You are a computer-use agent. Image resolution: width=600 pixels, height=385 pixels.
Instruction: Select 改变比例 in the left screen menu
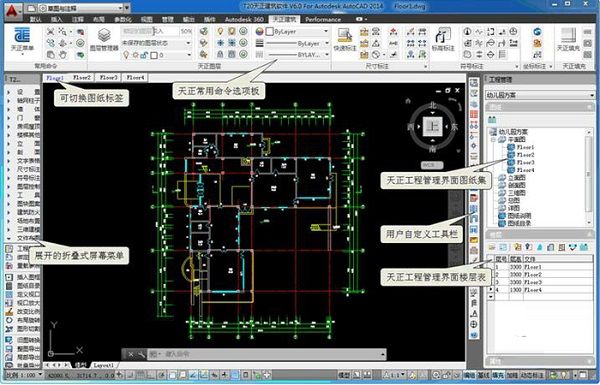coord(28,312)
